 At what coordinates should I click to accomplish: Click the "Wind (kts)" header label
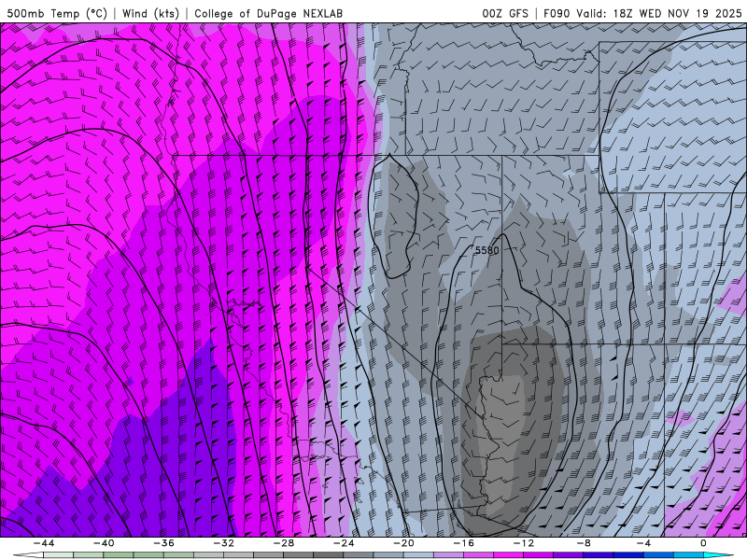pyautogui.click(x=150, y=13)
